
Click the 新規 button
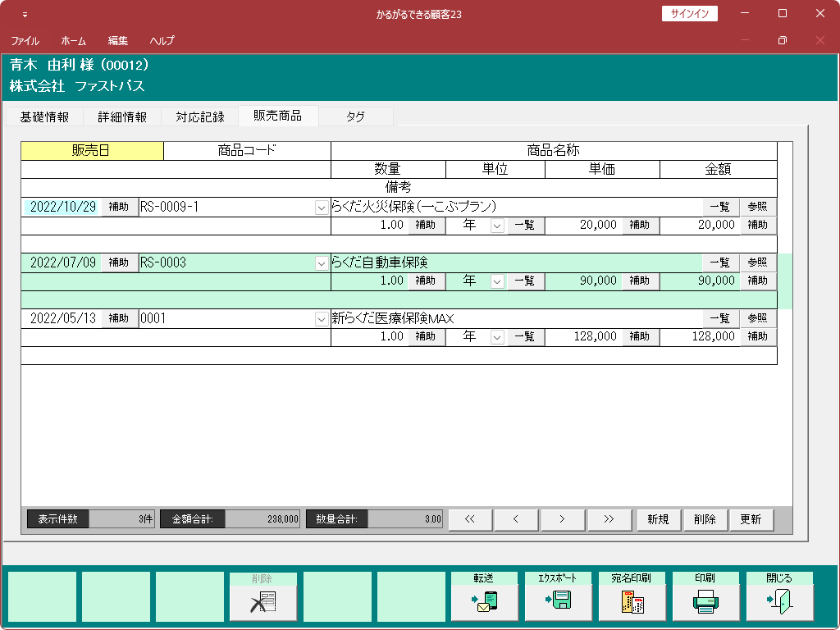pos(658,519)
